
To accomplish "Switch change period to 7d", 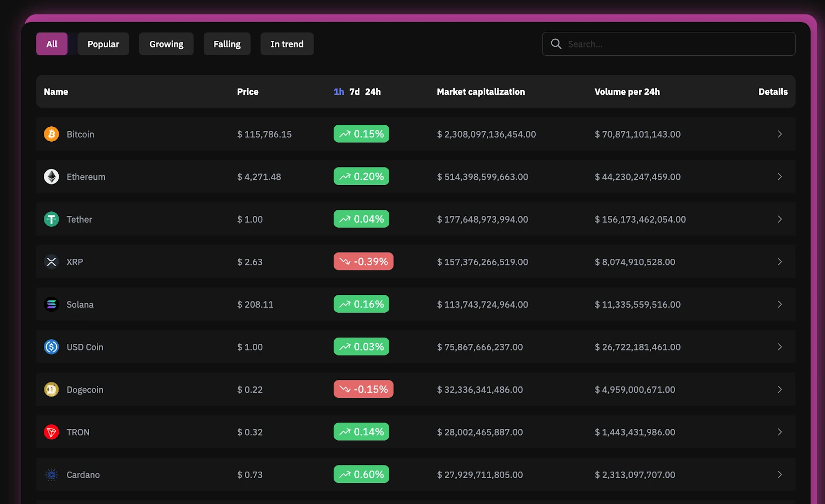I will point(354,92).
